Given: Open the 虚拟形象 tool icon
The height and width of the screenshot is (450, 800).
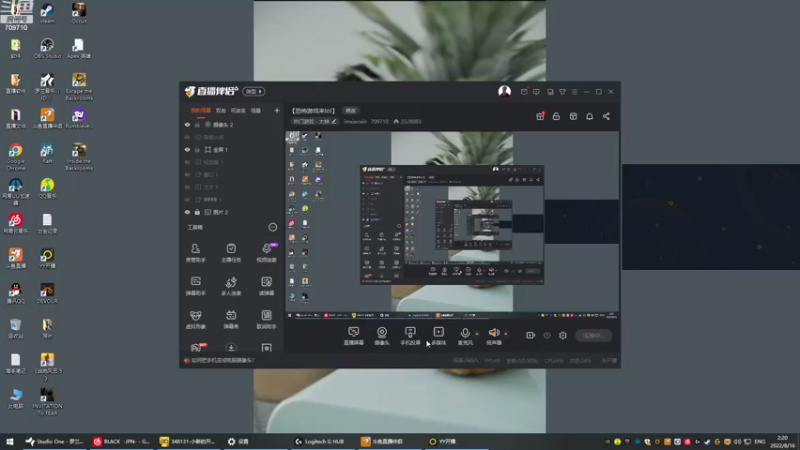Looking at the screenshot, I should pos(195,319).
